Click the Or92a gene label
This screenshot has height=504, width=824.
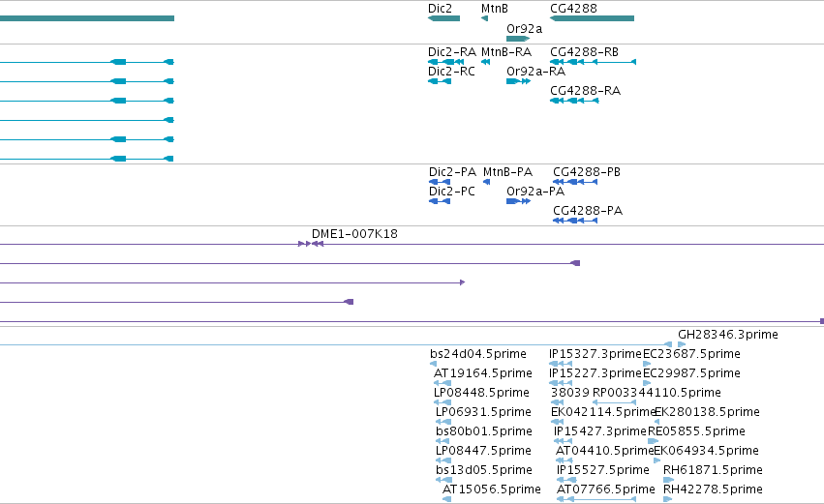click(x=524, y=29)
